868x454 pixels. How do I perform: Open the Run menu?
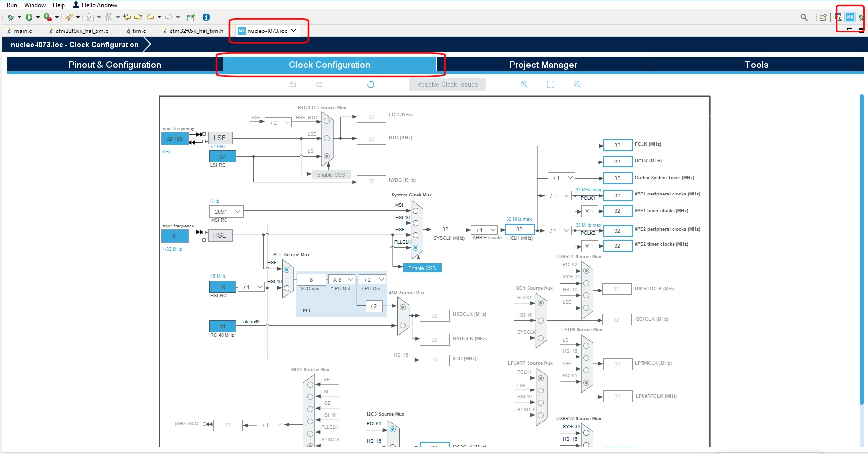point(12,5)
